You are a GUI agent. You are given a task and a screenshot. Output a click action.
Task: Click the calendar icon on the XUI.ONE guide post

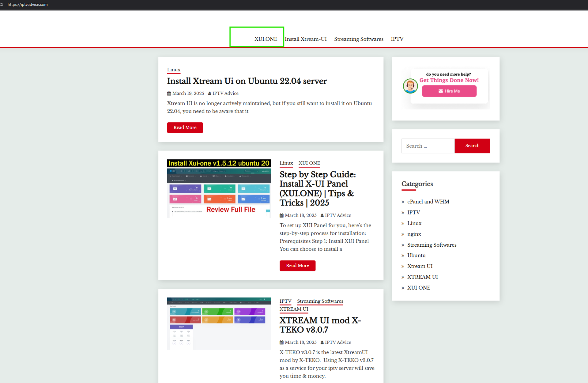tap(281, 215)
